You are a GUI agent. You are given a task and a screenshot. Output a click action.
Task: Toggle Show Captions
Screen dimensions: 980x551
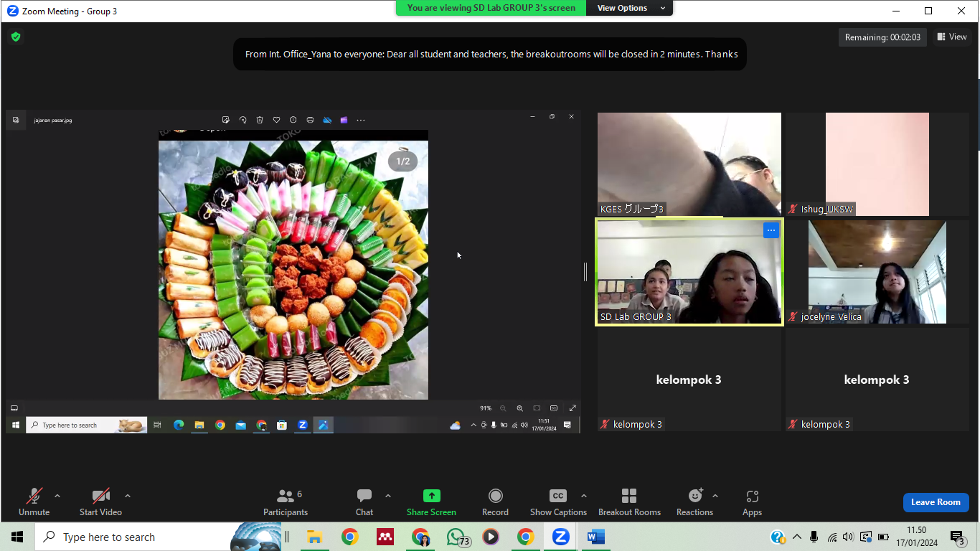(x=557, y=496)
